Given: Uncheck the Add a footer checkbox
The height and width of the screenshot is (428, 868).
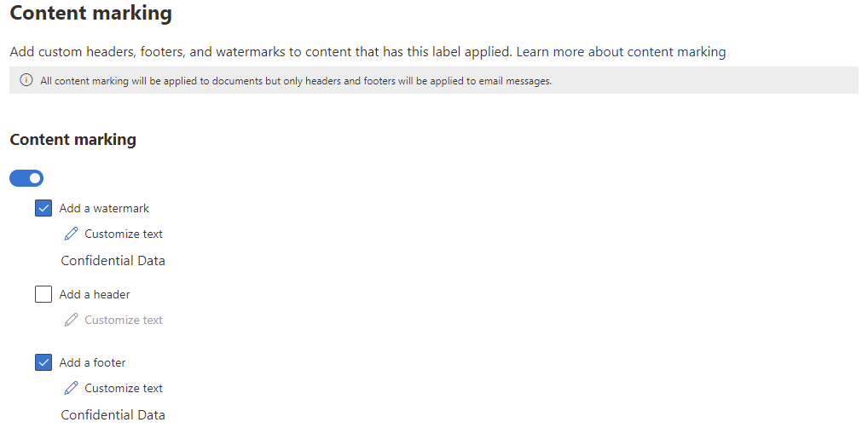Looking at the screenshot, I should point(43,362).
